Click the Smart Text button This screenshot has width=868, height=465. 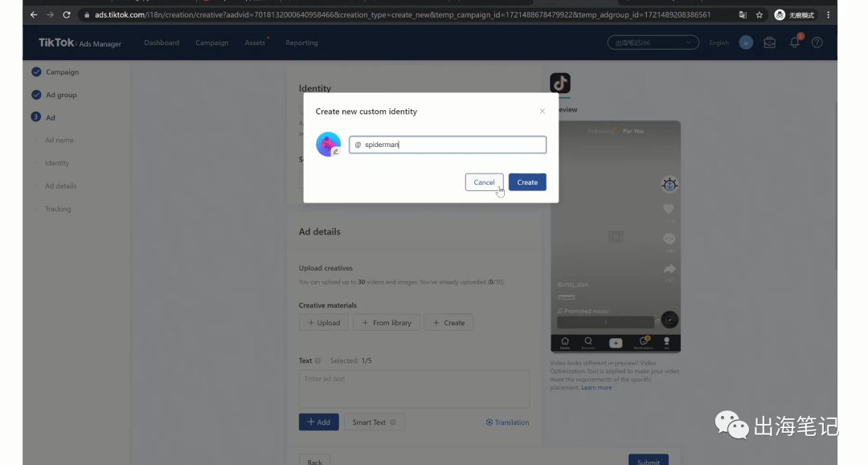[375, 422]
